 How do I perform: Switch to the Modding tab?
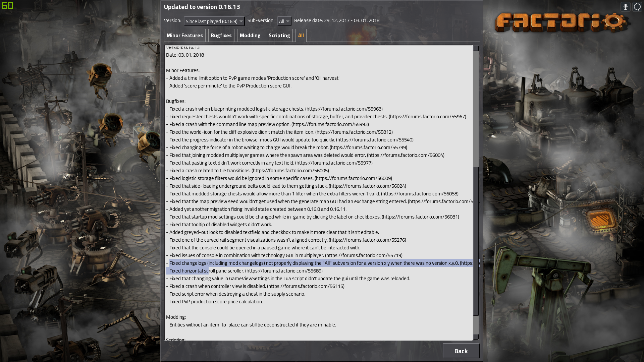click(250, 35)
